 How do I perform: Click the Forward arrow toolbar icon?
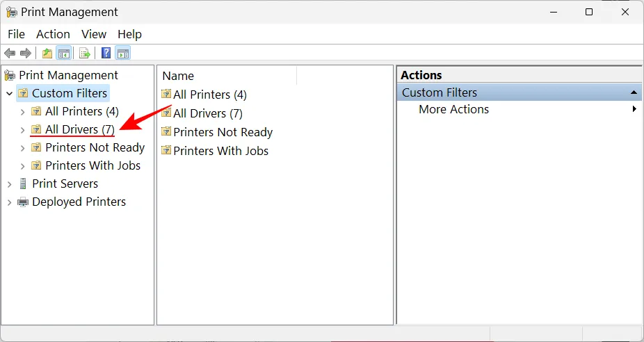click(x=26, y=54)
